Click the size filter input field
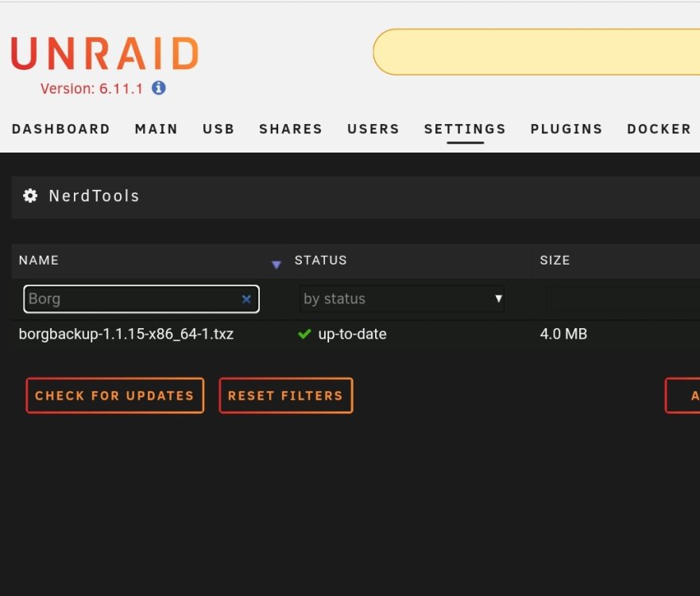Viewport: 700px width, 596px height. coord(623,299)
